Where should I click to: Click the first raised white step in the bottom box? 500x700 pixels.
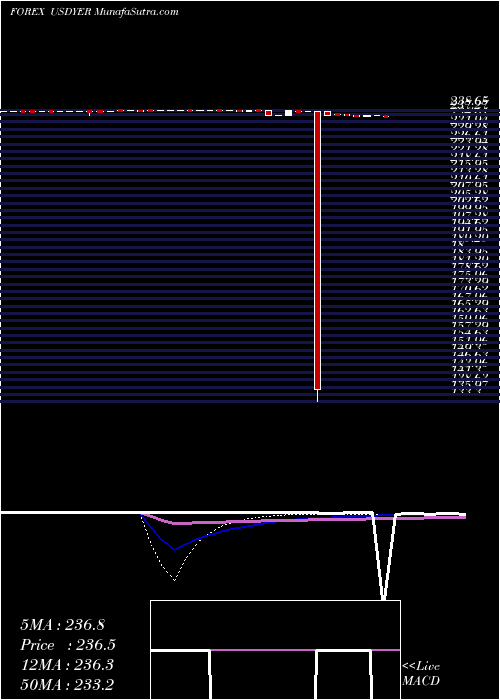(180, 651)
